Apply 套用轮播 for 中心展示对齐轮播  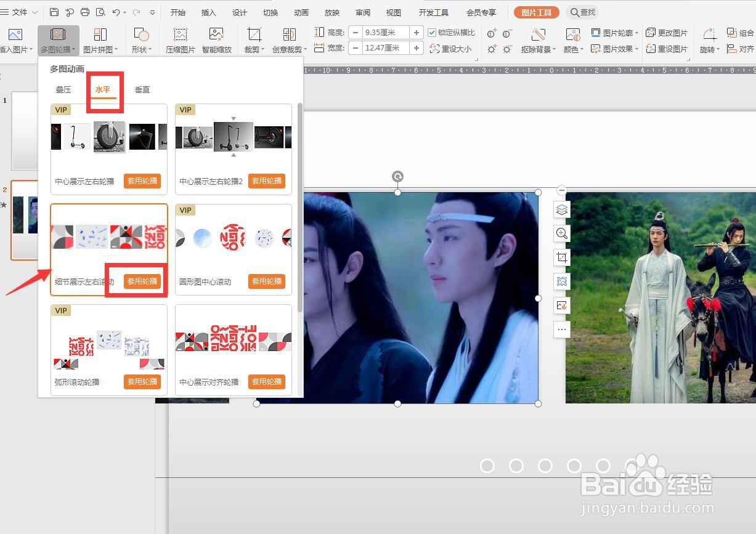pos(267,382)
